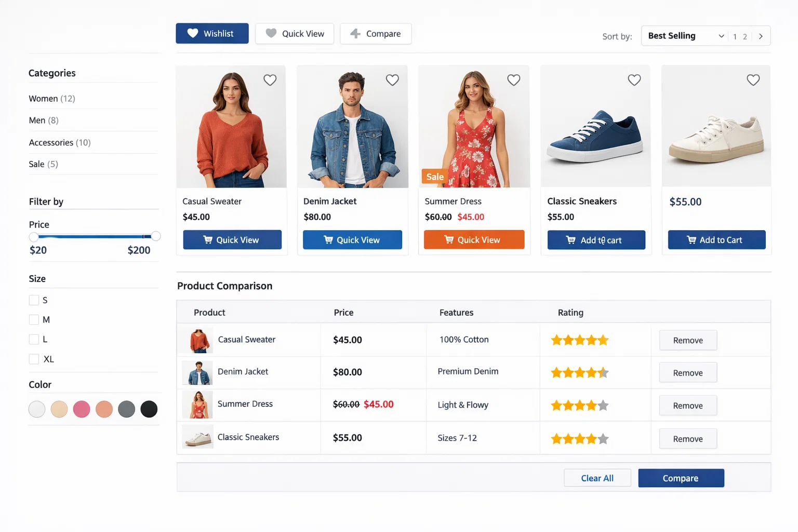Screen dimensions: 798x532
Task: Click heart icon on Casual Sweater card
Action: coord(270,80)
